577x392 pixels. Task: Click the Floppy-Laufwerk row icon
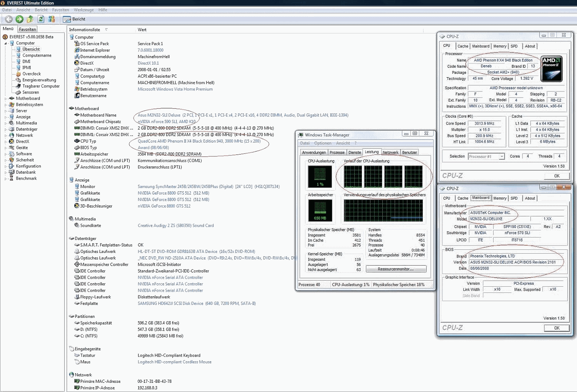pyautogui.click(x=77, y=297)
